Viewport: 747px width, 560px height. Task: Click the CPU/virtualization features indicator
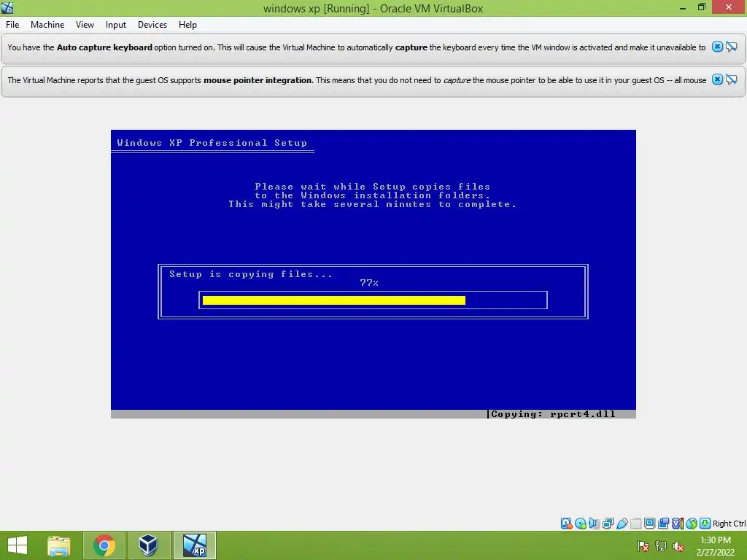(x=678, y=524)
